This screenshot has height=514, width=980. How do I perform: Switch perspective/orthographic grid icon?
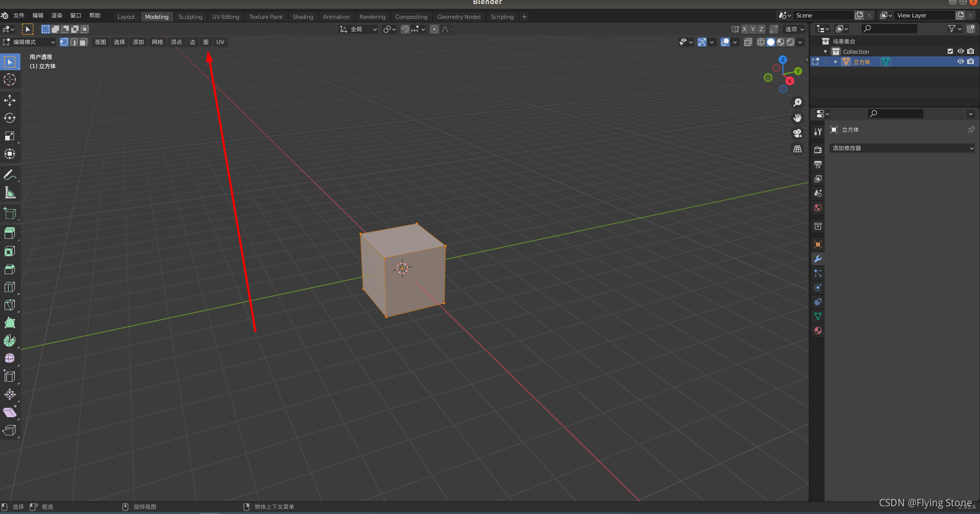tap(797, 149)
